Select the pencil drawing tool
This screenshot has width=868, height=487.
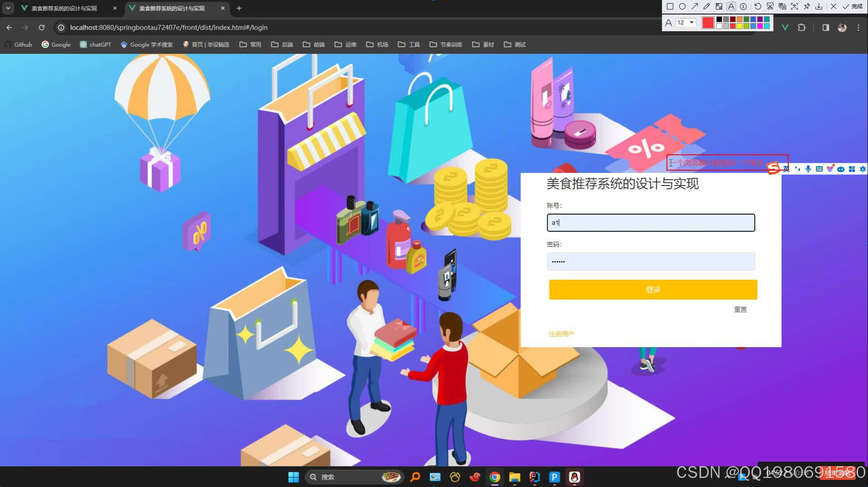pos(707,6)
